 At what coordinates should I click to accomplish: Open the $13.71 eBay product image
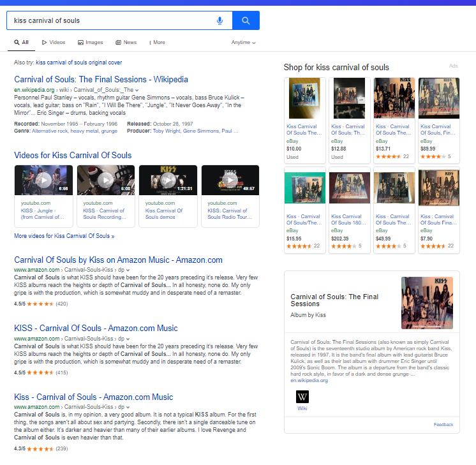coord(394,98)
